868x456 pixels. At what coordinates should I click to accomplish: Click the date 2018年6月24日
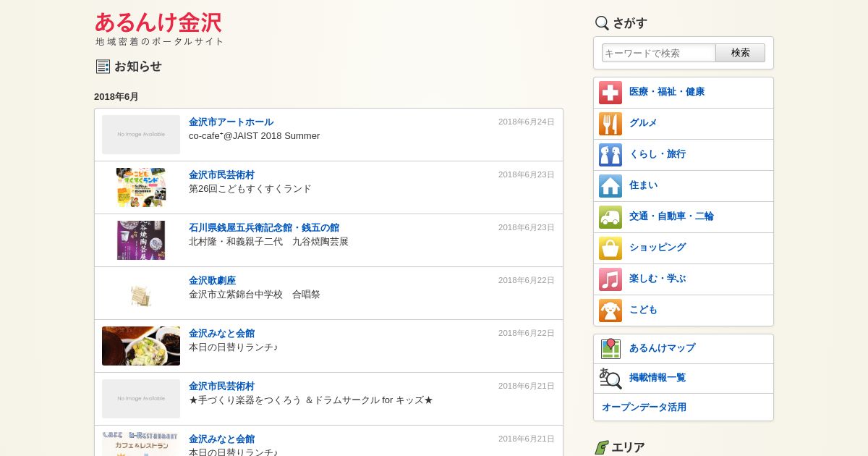pos(527,122)
